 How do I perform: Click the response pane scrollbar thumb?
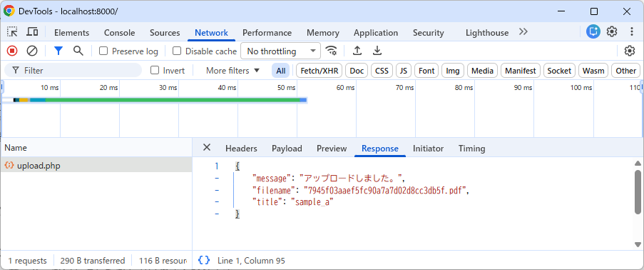pyautogui.click(x=638, y=192)
